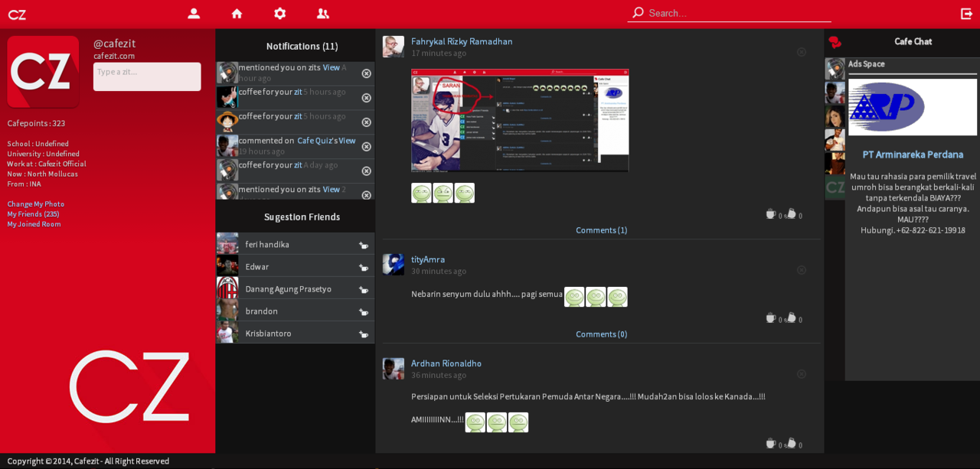The image size is (980, 469).
Task: Open Fahrykal Rizky Ramadhan's profile name link
Action: click(462, 41)
